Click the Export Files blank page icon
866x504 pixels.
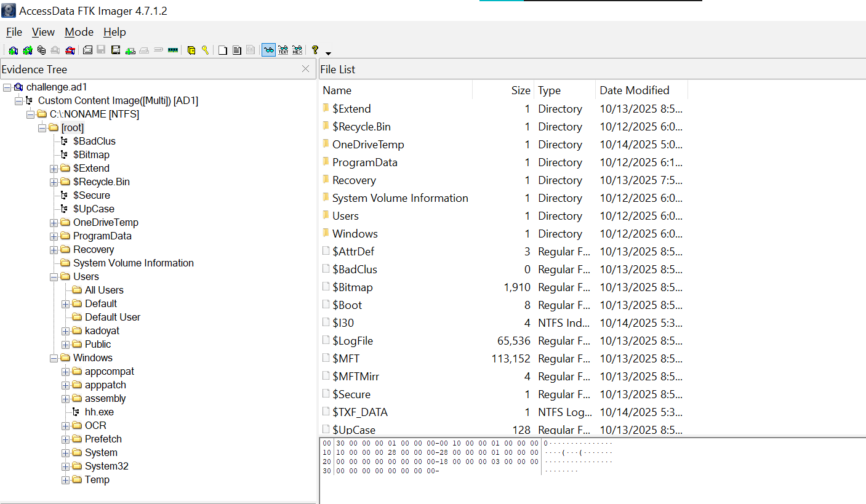222,50
